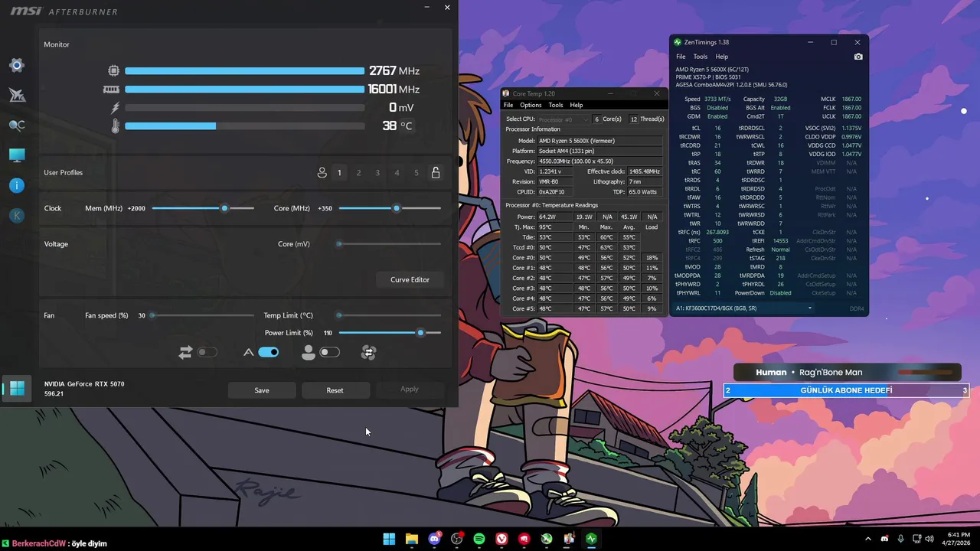
Task: Open Vivaldi browser from the taskbar
Action: point(501,539)
